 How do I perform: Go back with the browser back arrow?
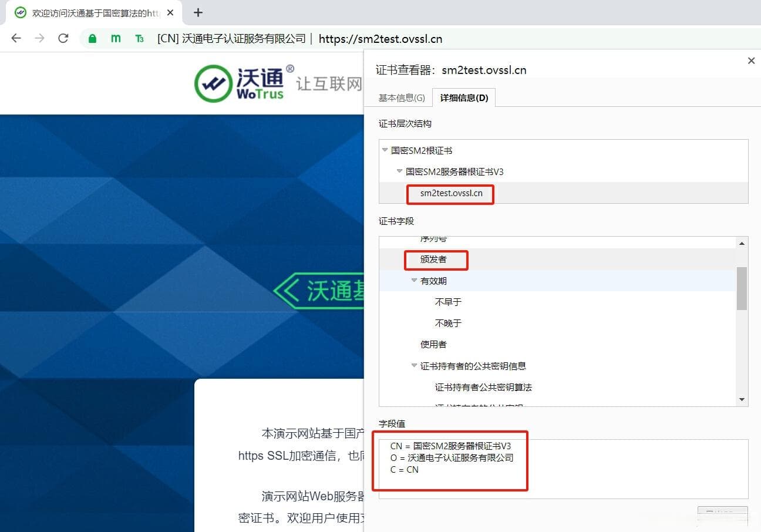pos(16,38)
